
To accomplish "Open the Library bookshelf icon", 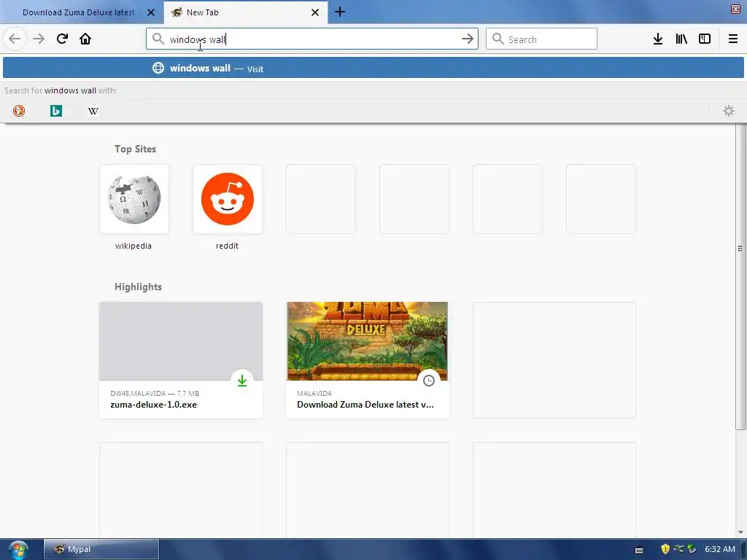I will (681, 39).
